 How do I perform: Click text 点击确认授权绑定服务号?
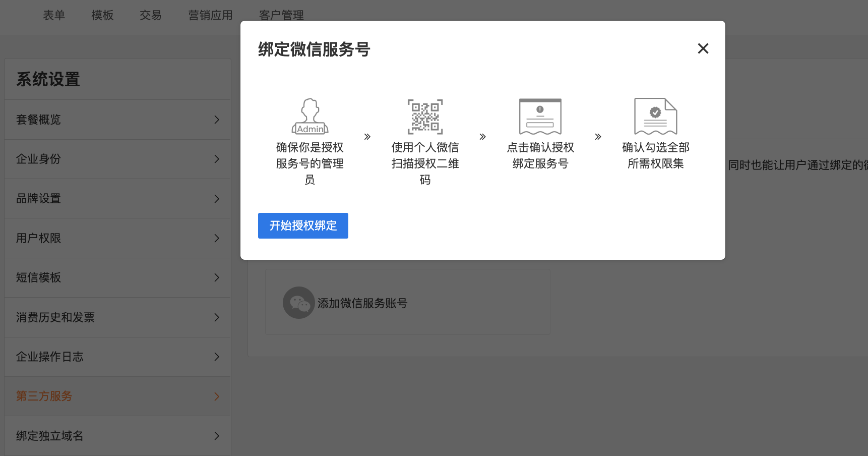[540, 155]
